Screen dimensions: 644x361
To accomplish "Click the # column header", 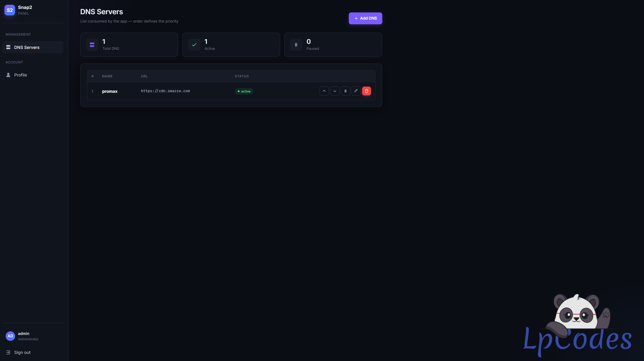I will coord(93,76).
